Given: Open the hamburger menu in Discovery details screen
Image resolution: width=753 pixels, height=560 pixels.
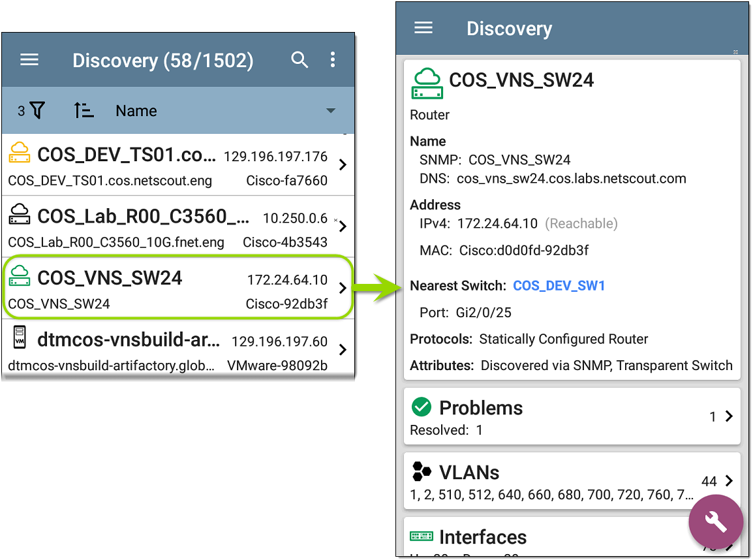Looking at the screenshot, I should click(423, 28).
